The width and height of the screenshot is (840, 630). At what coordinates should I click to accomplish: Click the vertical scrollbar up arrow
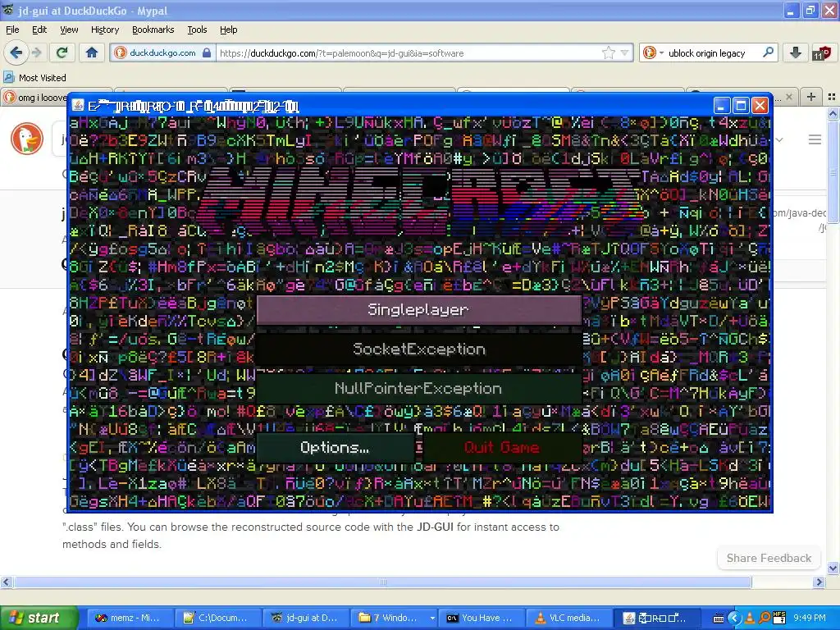point(833,113)
